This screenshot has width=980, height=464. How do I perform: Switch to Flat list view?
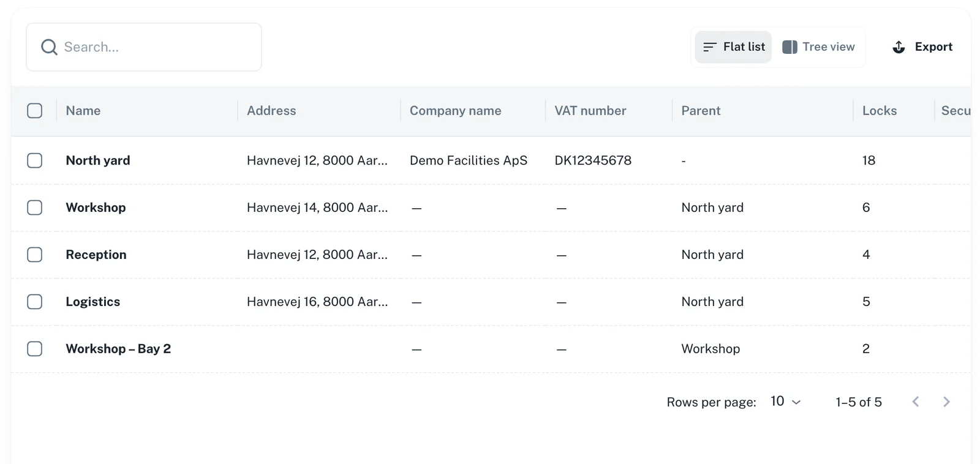tap(733, 47)
